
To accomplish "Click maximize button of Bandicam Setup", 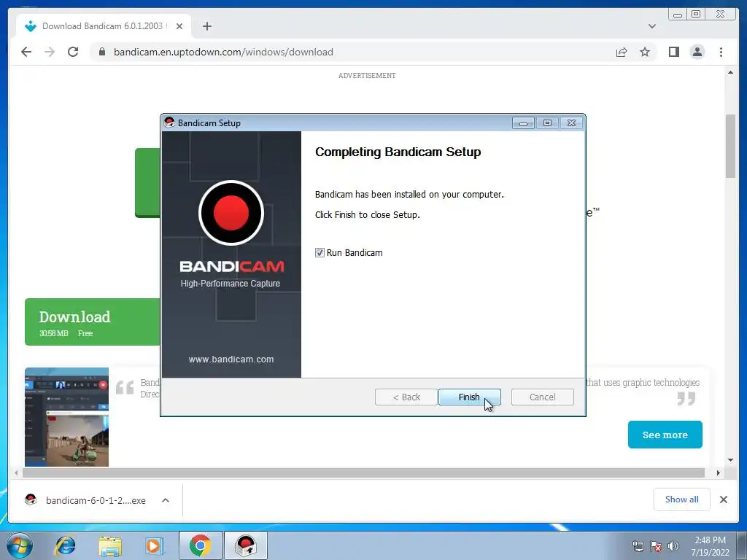I will (547, 123).
